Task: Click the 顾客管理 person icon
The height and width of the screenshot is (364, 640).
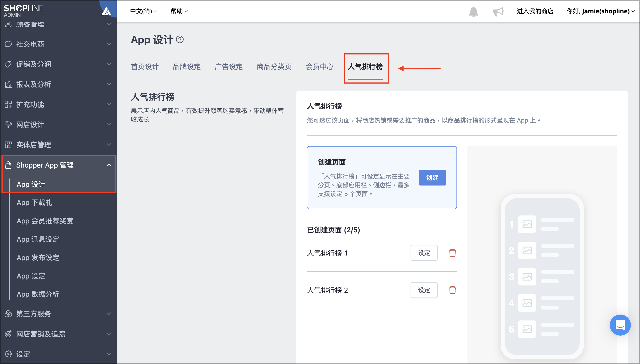Action: [8, 24]
